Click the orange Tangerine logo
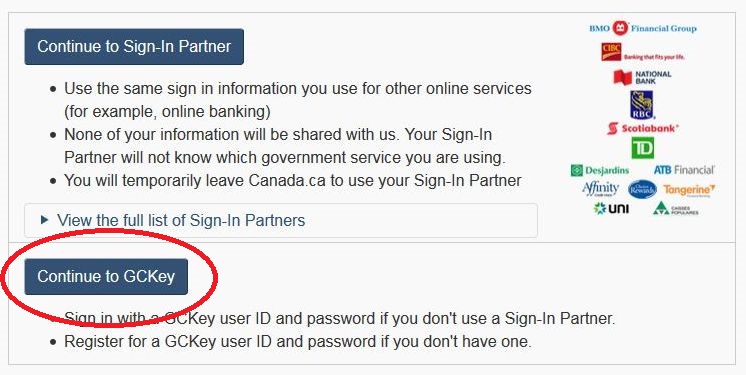This screenshot has height=375, width=746. pyautogui.click(x=689, y=190)
